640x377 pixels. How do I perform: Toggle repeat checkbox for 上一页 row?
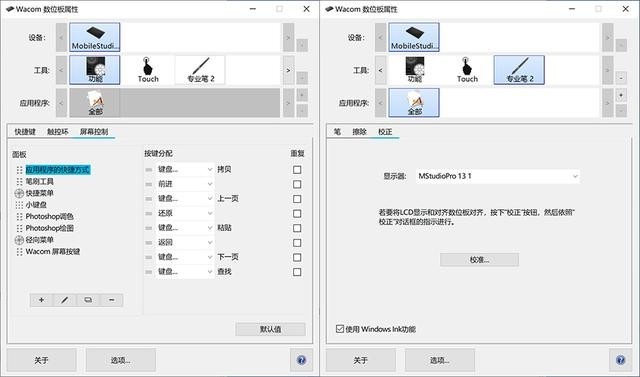(297, 199)
